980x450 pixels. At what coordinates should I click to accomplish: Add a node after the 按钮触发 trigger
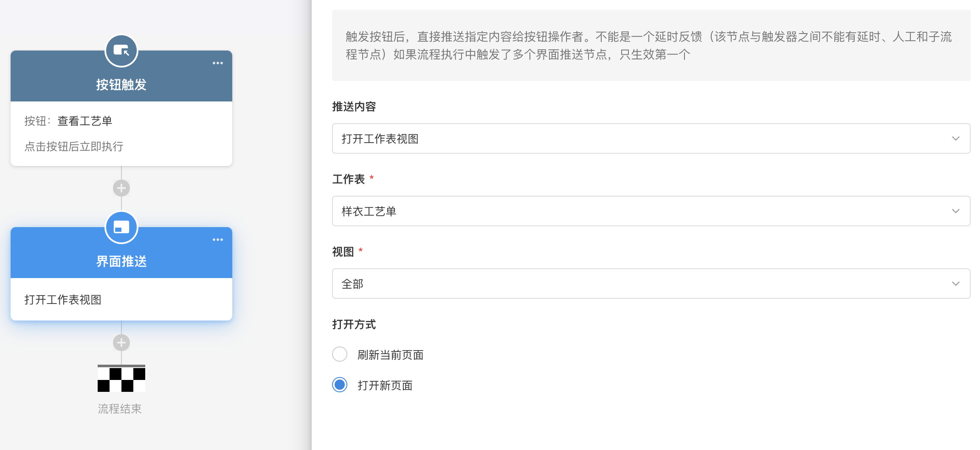point(121,188)
